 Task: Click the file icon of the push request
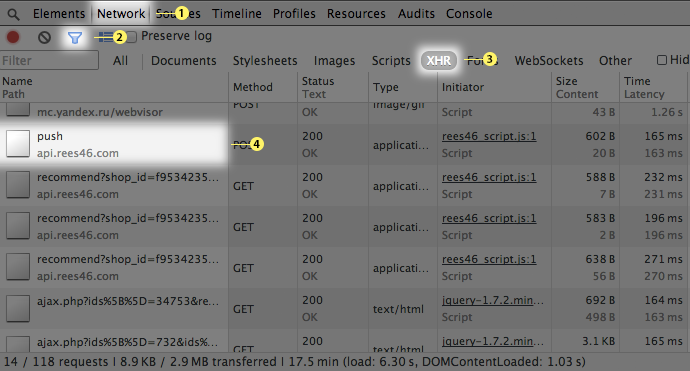click(18, 143)
